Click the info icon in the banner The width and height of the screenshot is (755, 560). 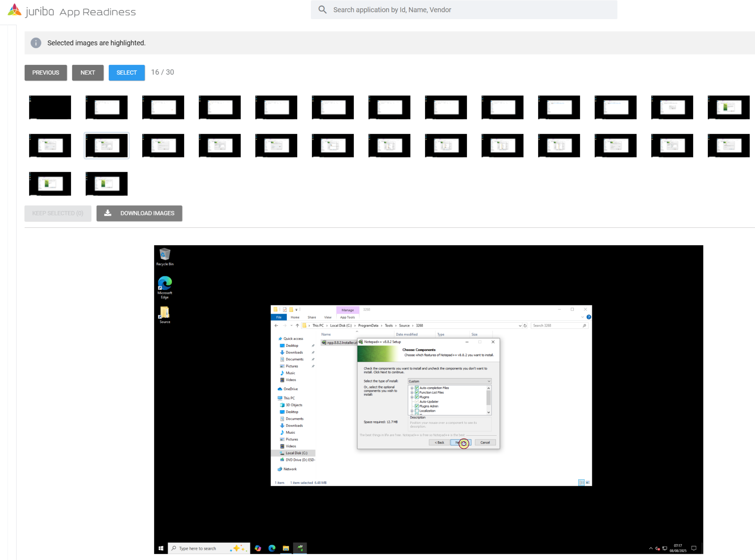point(36,43)
